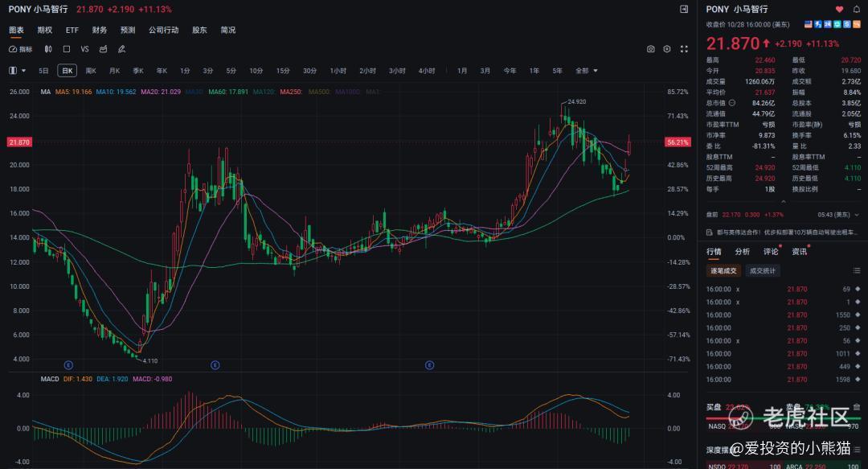Switch to the 期权 tab
The height and width of the screenshot is (469, 868).
(x=45, y=30)
